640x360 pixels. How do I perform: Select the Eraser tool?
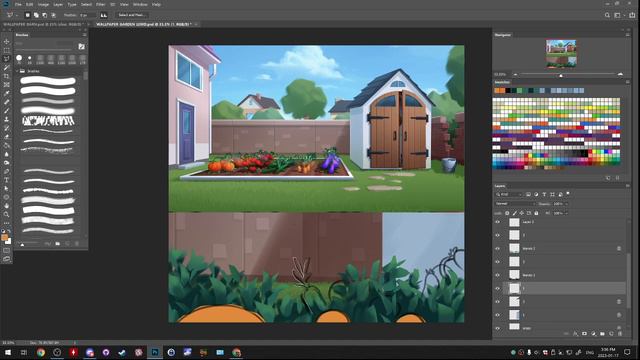[7, 137]
